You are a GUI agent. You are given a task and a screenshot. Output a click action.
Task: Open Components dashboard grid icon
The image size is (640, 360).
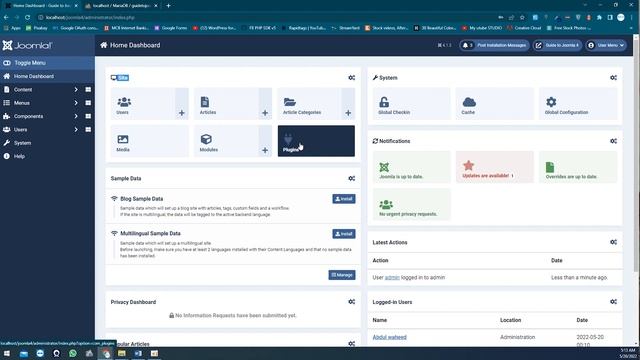click(x=88, y=116)
